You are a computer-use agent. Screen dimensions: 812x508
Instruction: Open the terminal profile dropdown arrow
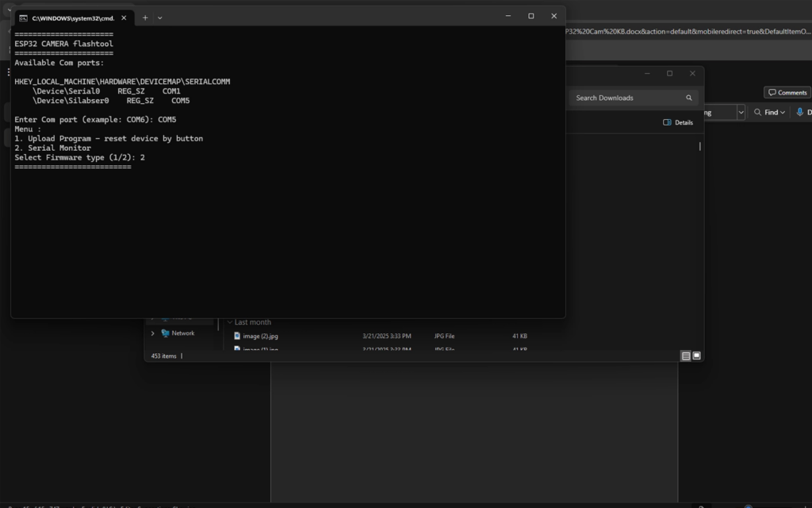point(160,17)
